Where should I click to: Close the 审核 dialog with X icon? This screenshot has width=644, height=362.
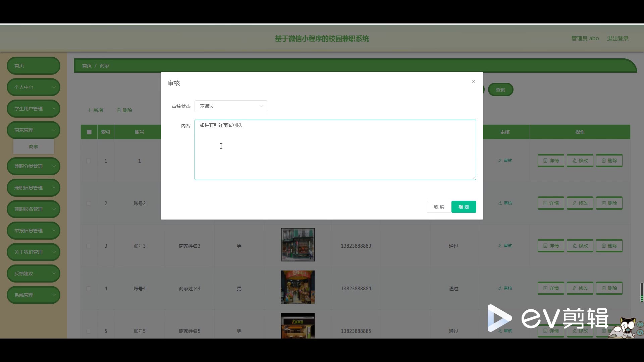[x=473, y=81]
